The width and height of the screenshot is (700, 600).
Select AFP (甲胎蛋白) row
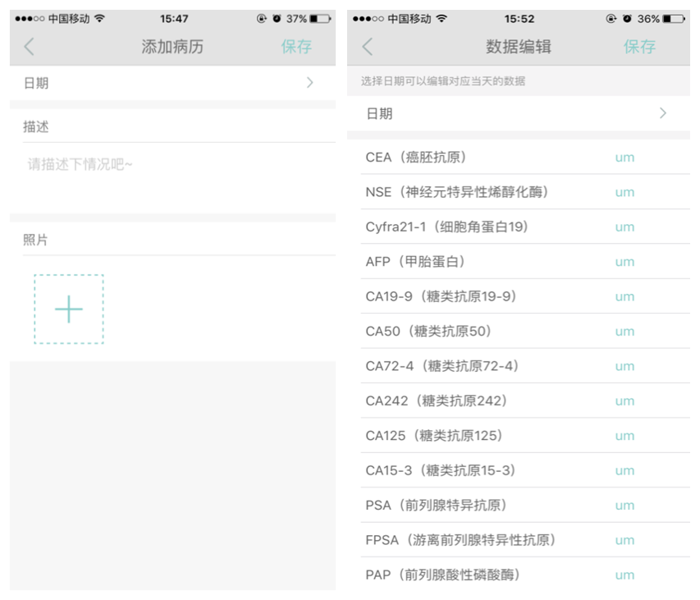415,262
